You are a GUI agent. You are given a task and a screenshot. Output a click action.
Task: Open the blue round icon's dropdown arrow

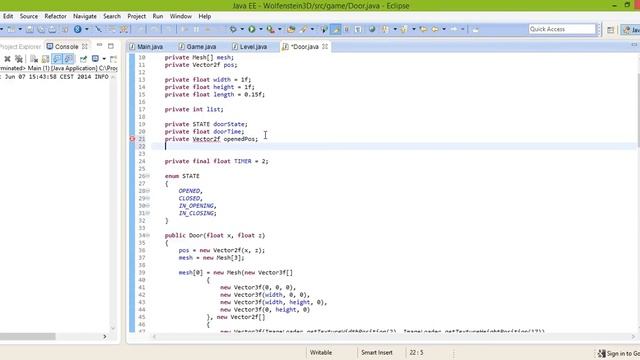pos(86,29)
